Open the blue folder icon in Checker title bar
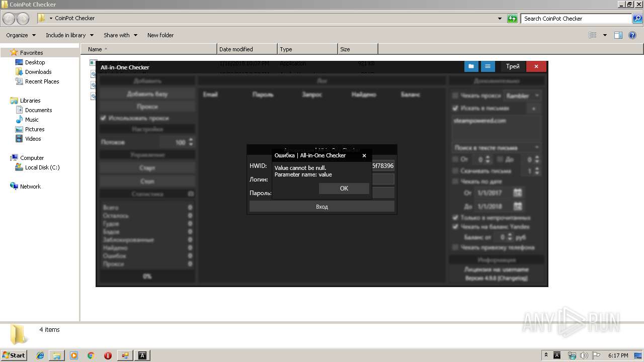Image resolution: width=644 pixels, height=362 pixels. tap(471, 66)
